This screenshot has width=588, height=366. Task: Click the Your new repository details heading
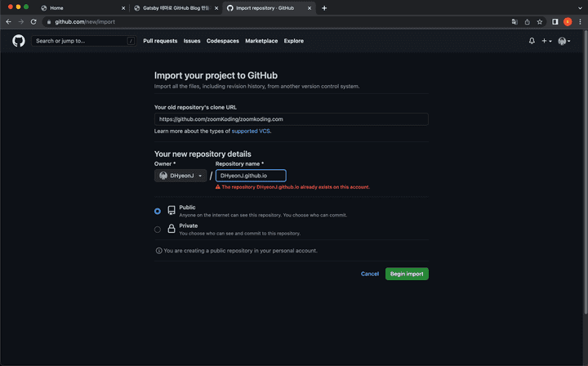pos(203,154)
